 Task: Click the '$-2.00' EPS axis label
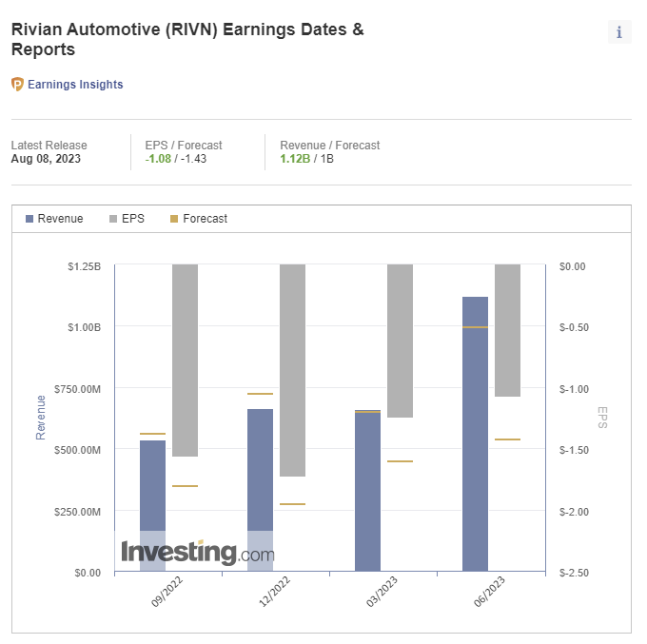click(x=574, y=512)
